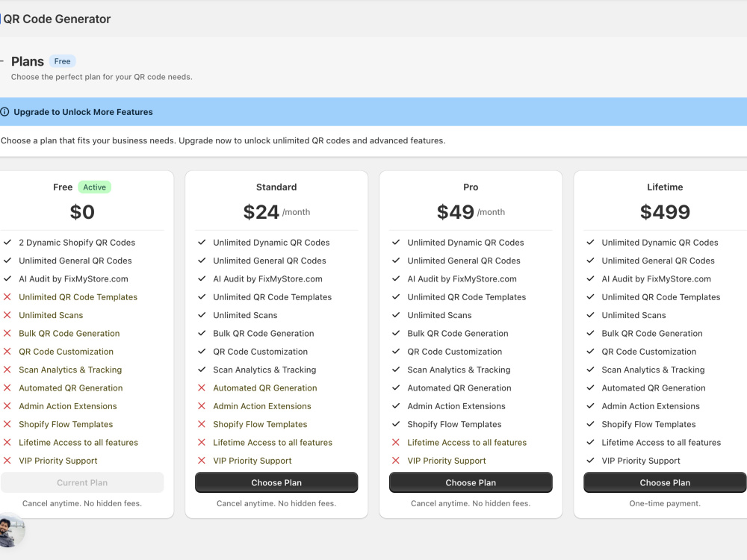The width and height of the screenshot is (747, 560).
Task: Click red X beside Standard plan's VIP Priority Support
Action: coord(202,461)
